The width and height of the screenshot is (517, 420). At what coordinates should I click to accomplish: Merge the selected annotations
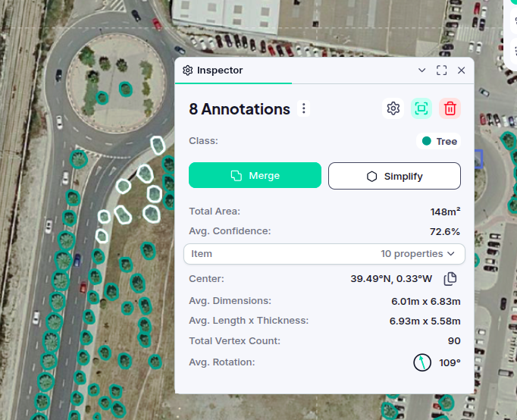255,175
